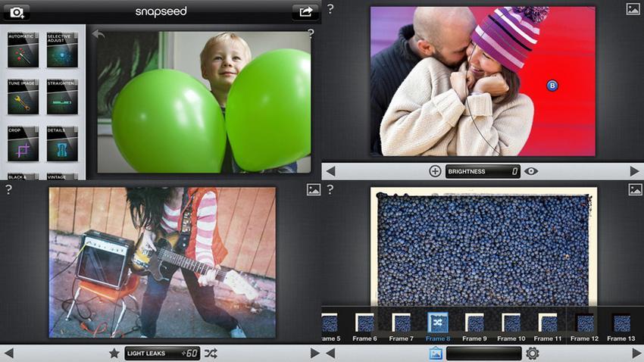
Task: Select the blue B control point on photo
Action: point(552,86)
